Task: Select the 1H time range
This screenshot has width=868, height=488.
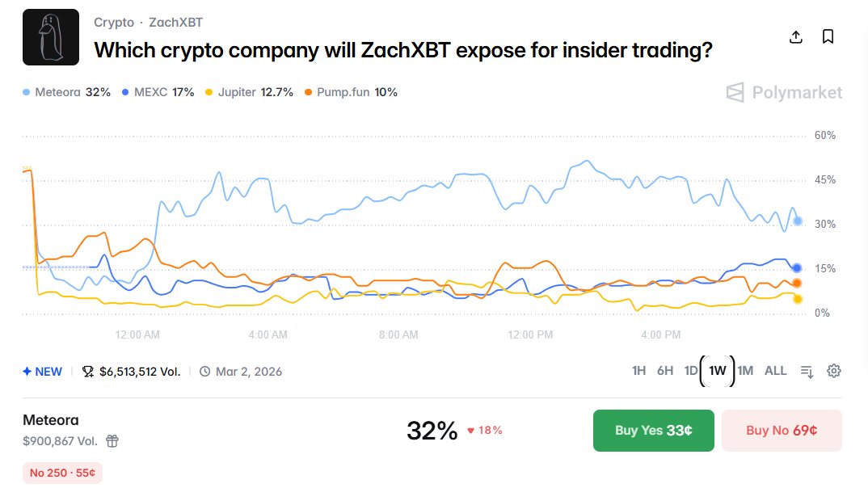Action: [x=638, y=371]
